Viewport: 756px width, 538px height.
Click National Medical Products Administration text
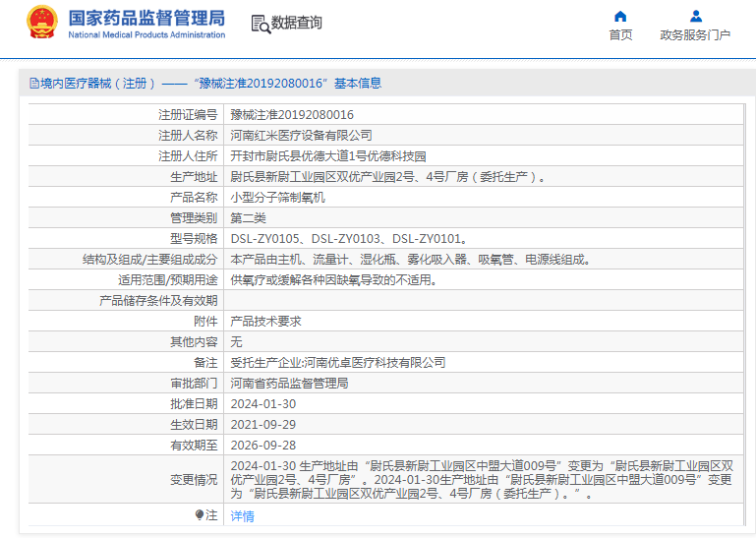[x=146, y=34]
